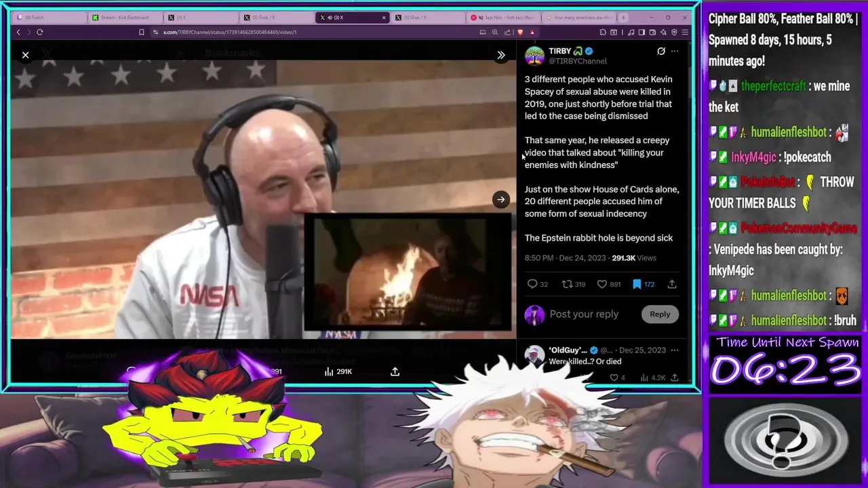
Task: Share the OldGuy reply
Action: tap(674, 378)
